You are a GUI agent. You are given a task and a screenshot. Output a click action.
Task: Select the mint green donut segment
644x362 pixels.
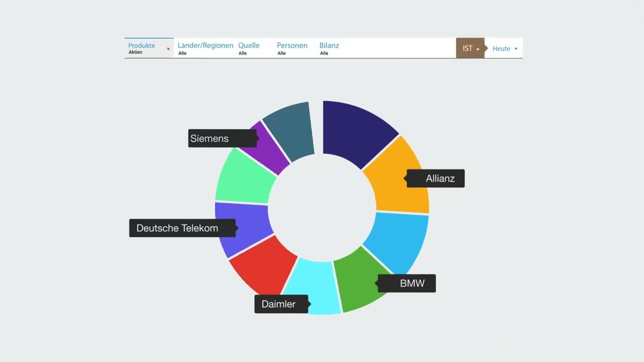click(x=245, y=176)
